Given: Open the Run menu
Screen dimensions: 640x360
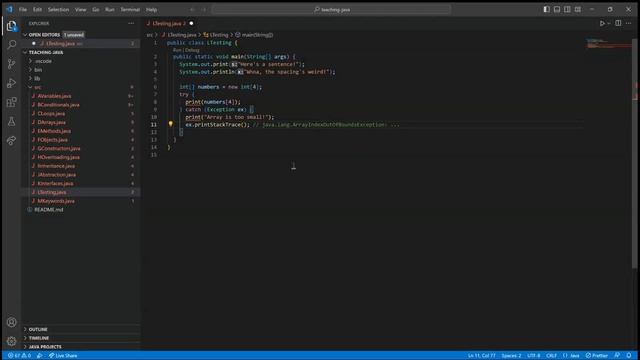Looking at the screenshot, I should [110, 9].
